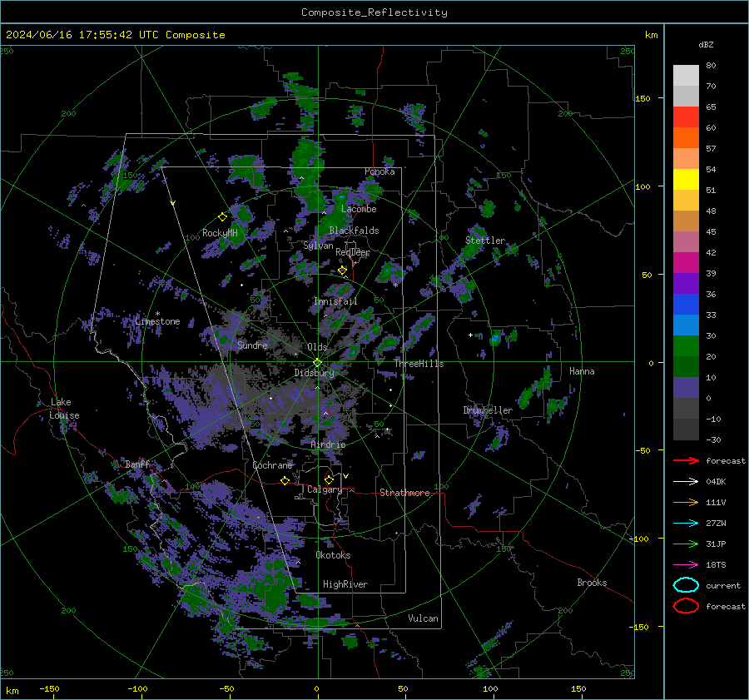Click the Stettler map label

pos(485,241)
